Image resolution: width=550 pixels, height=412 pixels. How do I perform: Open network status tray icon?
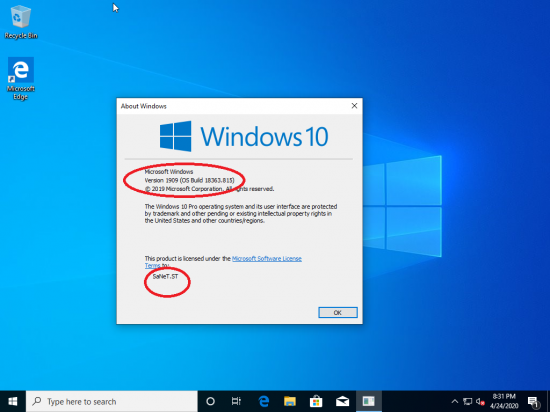click(x=468, y=401)
